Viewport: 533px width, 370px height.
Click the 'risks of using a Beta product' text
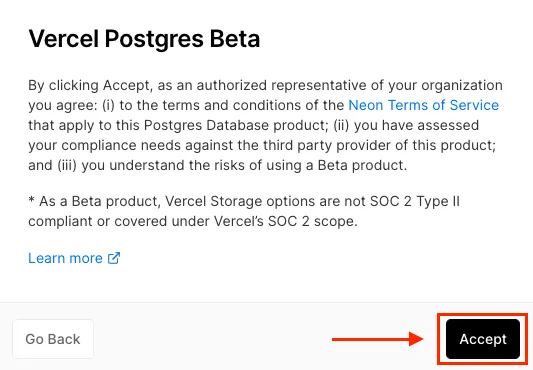coord(310,165)
